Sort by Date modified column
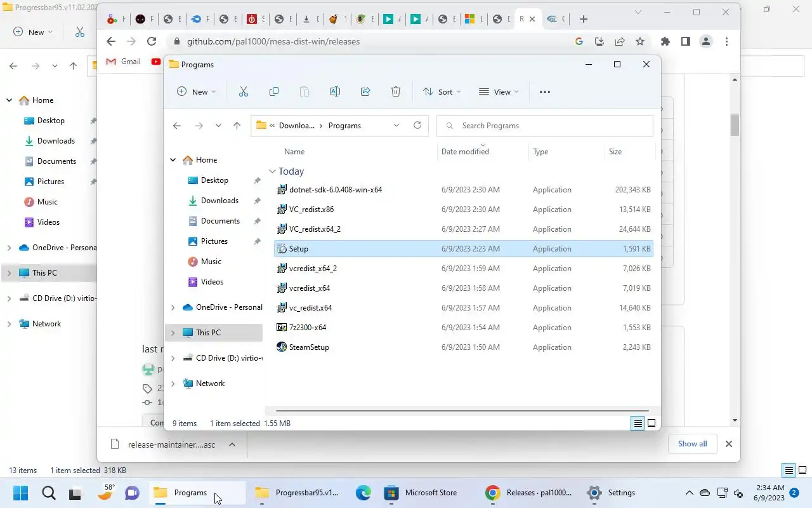This screenshot has height=508, width=812. point(465,152)
